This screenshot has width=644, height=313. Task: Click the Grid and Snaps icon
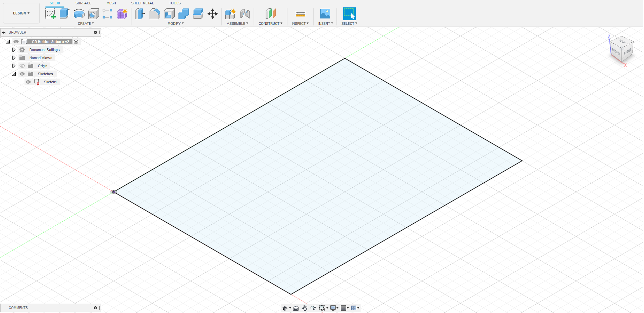coord(343,308)
